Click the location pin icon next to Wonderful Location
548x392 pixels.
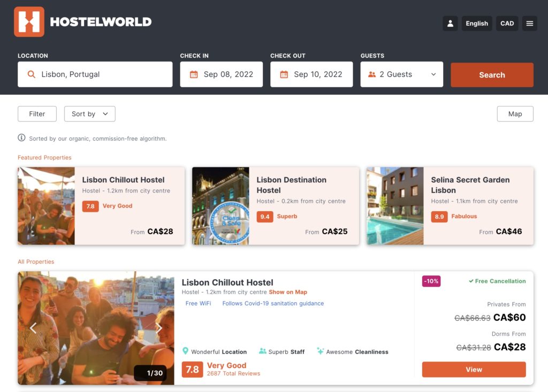pos(186,351)
